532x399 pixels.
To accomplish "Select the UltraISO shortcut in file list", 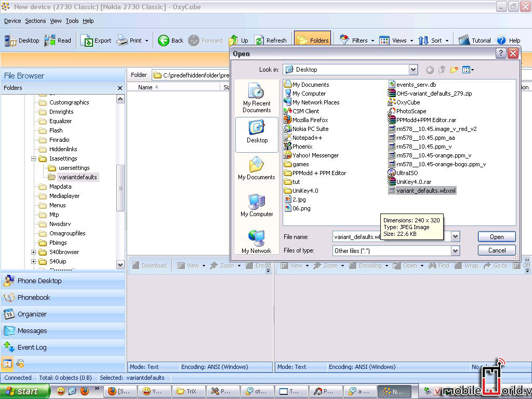I will [x=407, y=173].
